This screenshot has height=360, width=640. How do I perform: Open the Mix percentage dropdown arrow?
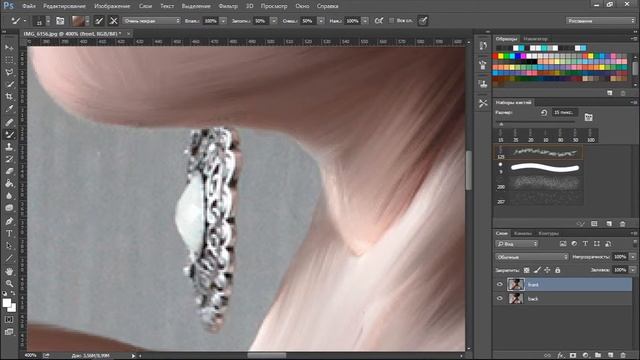(321, 21)
